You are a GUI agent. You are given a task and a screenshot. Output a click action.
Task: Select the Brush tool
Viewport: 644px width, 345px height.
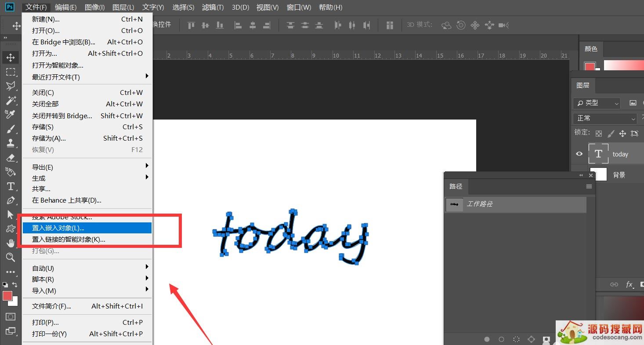[11, 129]
